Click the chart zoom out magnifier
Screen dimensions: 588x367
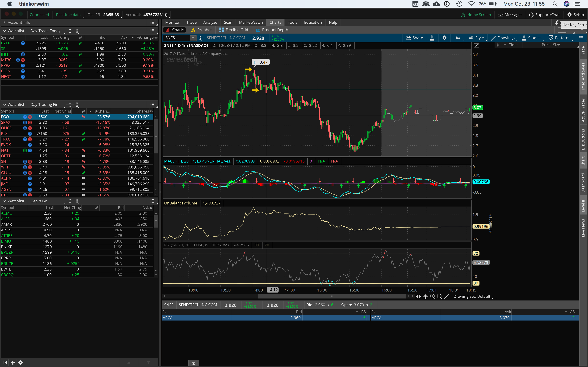pyautogui.click(x=440, y=296)
